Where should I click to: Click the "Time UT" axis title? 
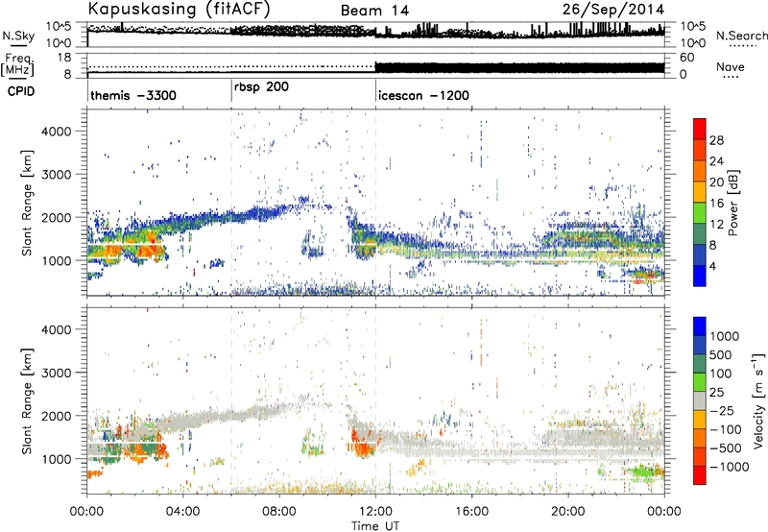point(375,526)
